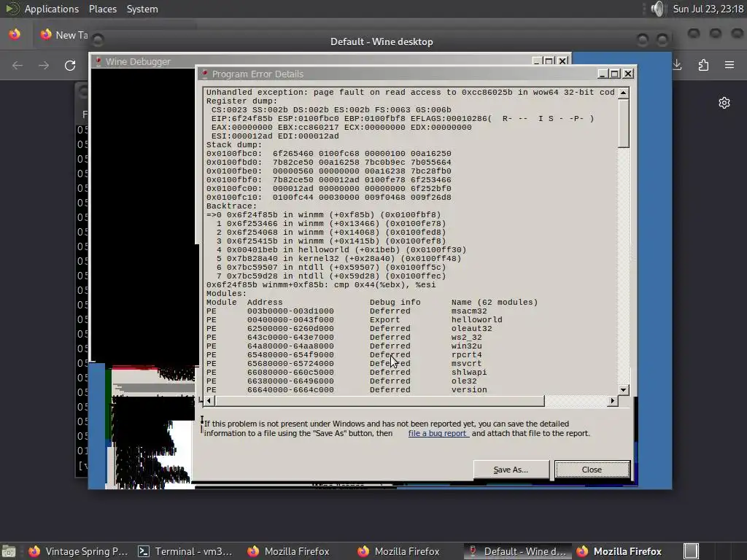Click 'shlwapi' module name
The width and height of the screenshot is (747, 560).
click(x=469, y=373)
